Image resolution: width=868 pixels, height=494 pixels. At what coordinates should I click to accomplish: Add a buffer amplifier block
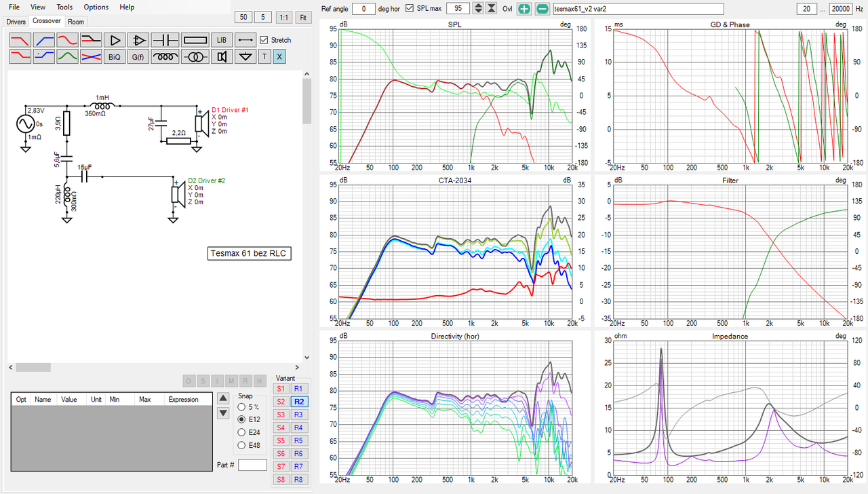click(114, 39)
